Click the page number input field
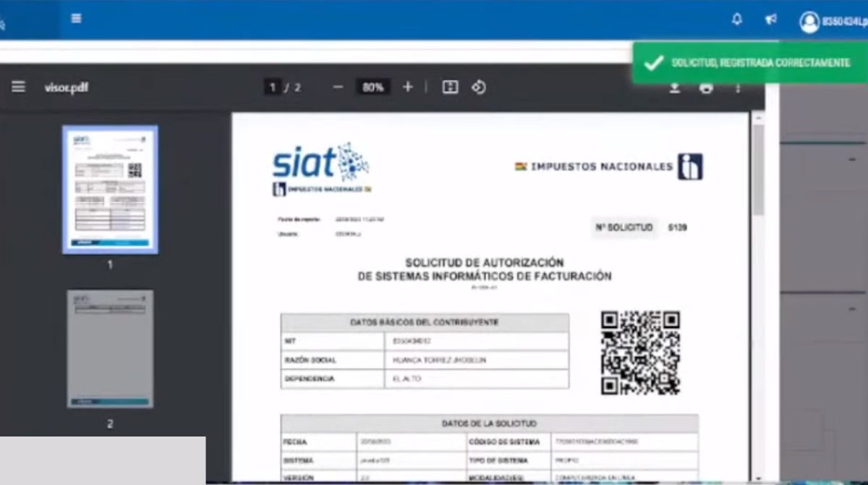 coord(273,88)
